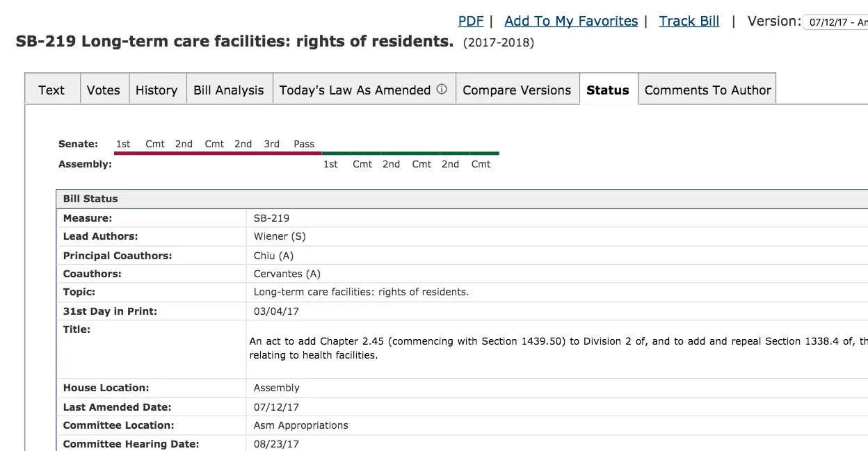Click the info icon beside Today's Law As Amended
The image size is (868, 451).
pyautogui.click(x=442, y=89)
